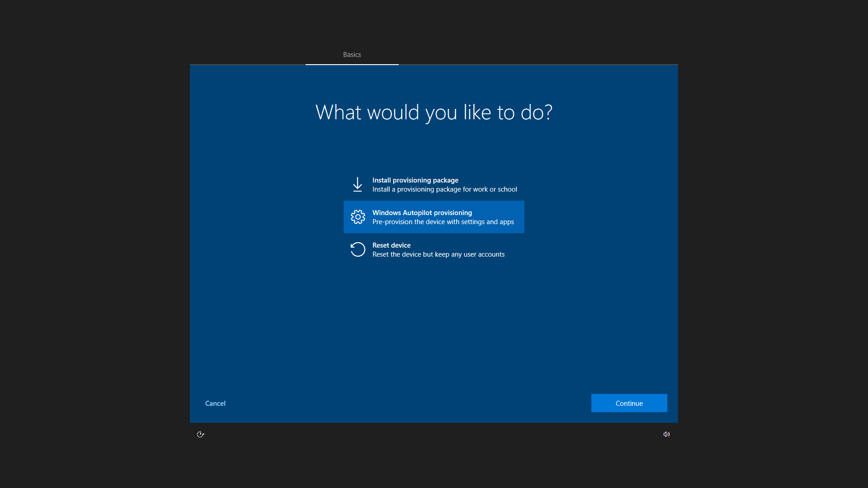Switch to the Basics tab
This screenshot has width=868, height=488.
352,55
